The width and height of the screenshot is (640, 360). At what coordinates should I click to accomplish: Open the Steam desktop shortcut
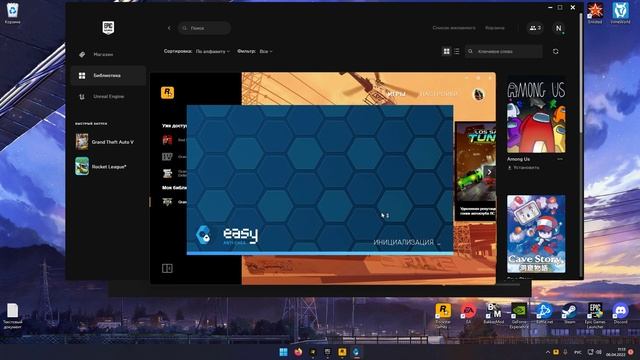click(x=569, y=313)
